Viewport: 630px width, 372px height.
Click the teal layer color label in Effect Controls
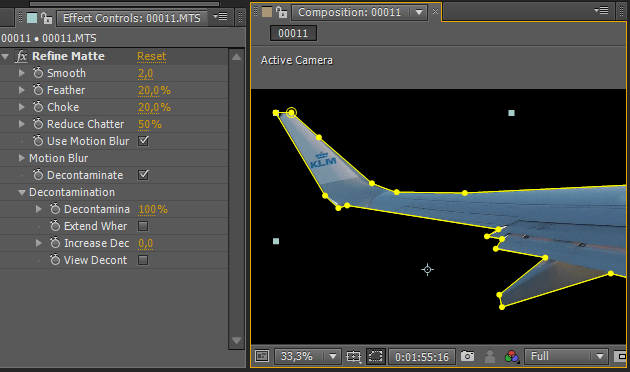32,18
